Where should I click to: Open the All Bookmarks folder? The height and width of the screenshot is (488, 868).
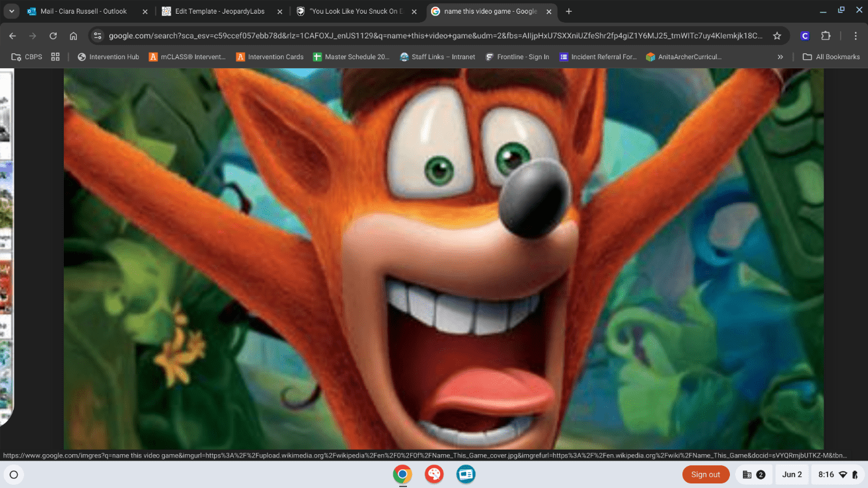click(831, 57)
